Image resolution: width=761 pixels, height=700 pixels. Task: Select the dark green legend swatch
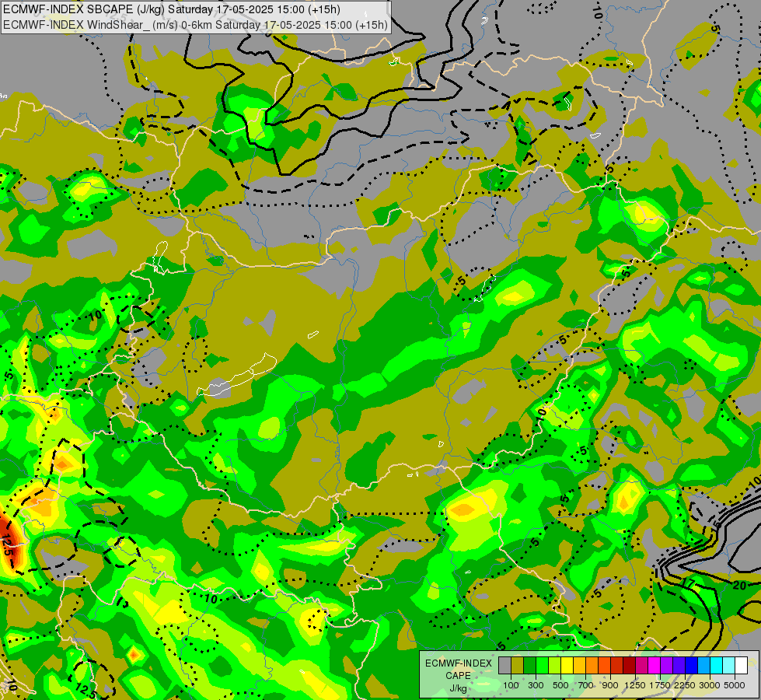click(x=530, y=665)
